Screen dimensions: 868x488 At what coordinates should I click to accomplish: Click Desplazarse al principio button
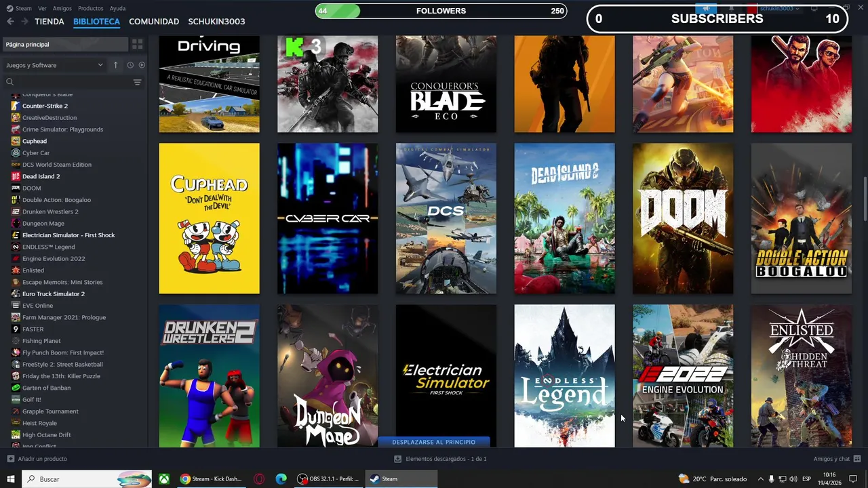[x=434, y=442]
